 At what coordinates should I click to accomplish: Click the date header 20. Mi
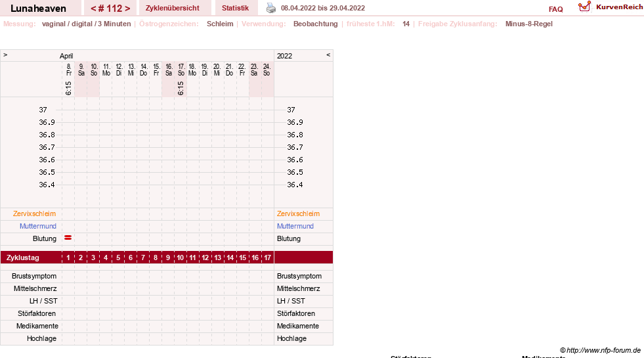pyautogui.click(x=217, y=70)
